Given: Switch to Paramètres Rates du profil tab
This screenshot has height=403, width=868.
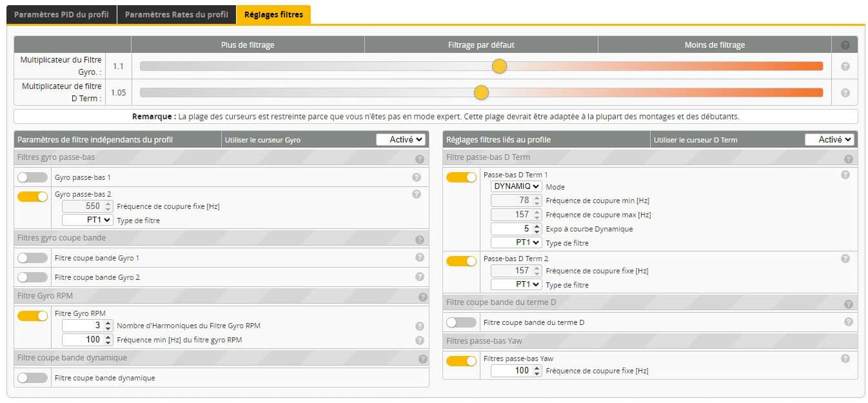Looking at the screenshot, I should pos(177,15).
